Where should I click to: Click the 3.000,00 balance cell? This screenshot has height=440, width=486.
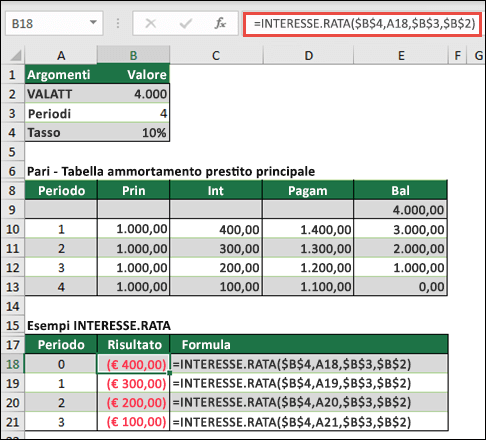tap(400, 229)
